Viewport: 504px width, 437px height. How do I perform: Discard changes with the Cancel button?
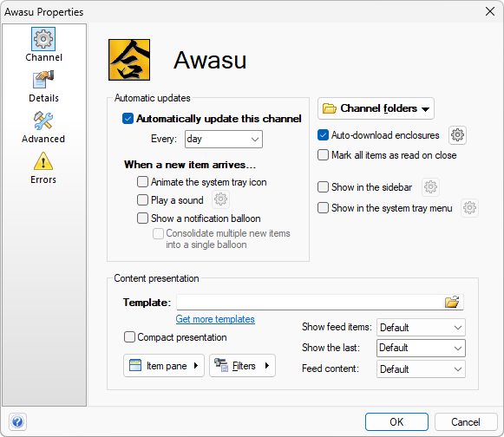tap(466, 422)
